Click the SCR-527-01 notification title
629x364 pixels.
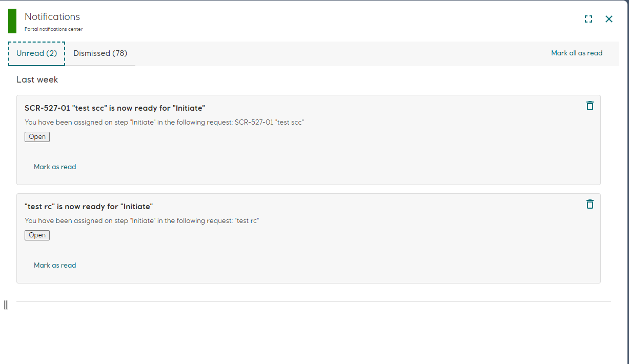(115, 108)
